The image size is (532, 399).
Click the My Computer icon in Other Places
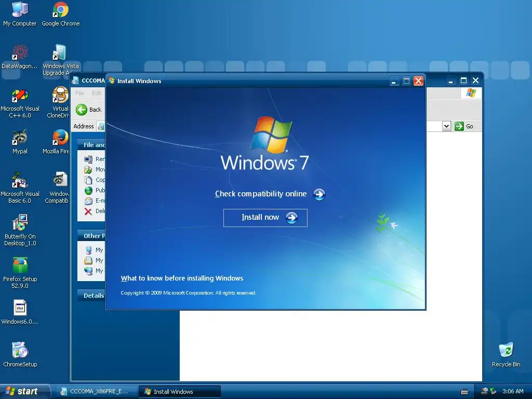tap(88, 250)
